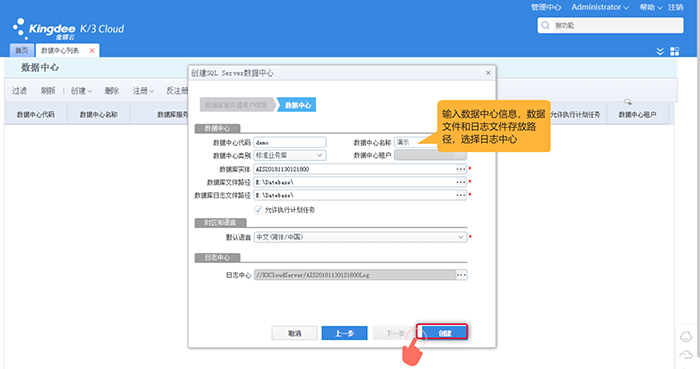Switch to the 首页 tab
Viewport: 700px width, 369px height.
click(x=21, y=50)
